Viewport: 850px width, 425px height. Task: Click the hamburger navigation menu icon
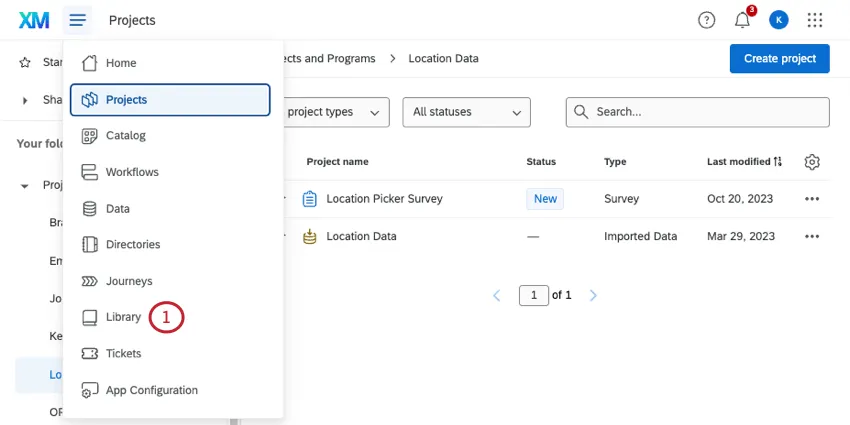click(x=78, y=20)
